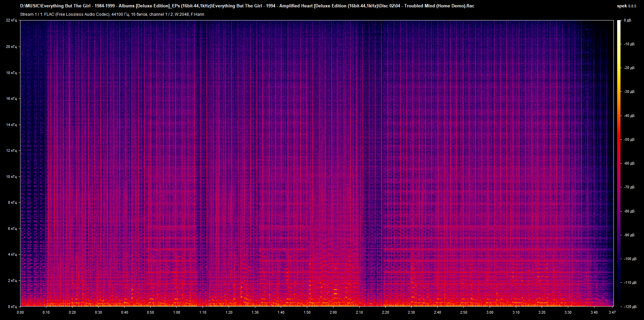The height and width of the screenshot is (320, 644).
Task: Click the '18 кГц' frequency label
Action: (11, 73)
